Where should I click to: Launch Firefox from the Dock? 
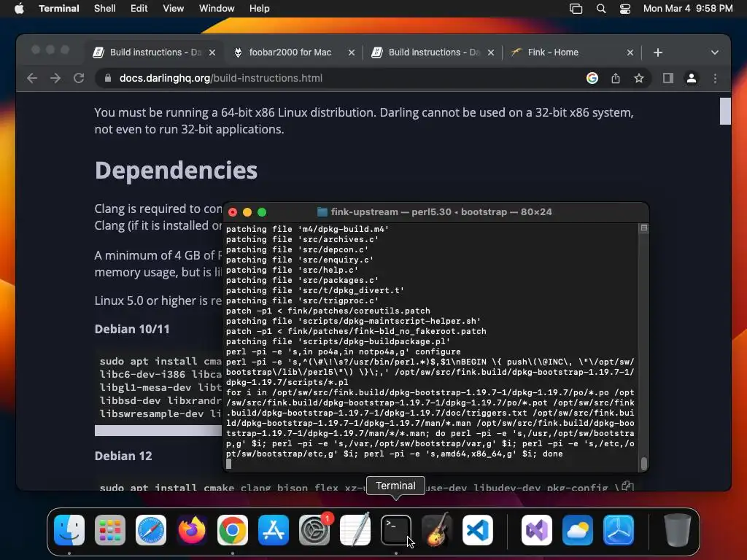(x=192, y=530)
